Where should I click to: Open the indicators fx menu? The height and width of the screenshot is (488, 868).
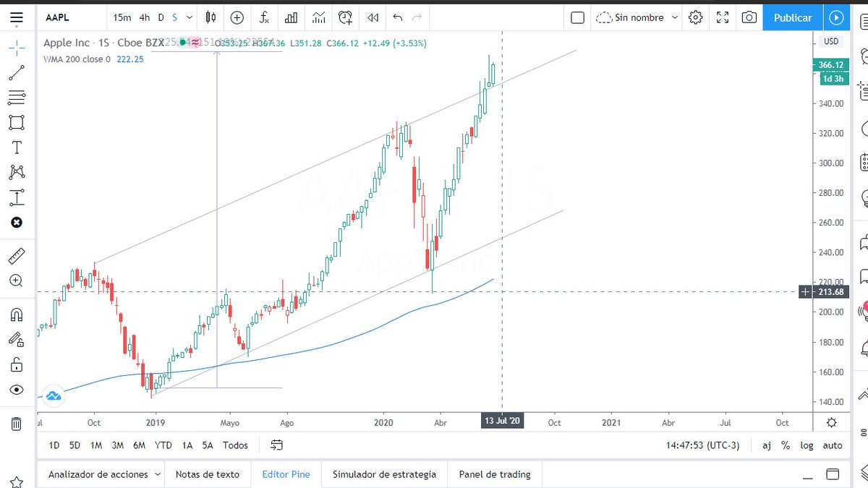tap(264, 17)
